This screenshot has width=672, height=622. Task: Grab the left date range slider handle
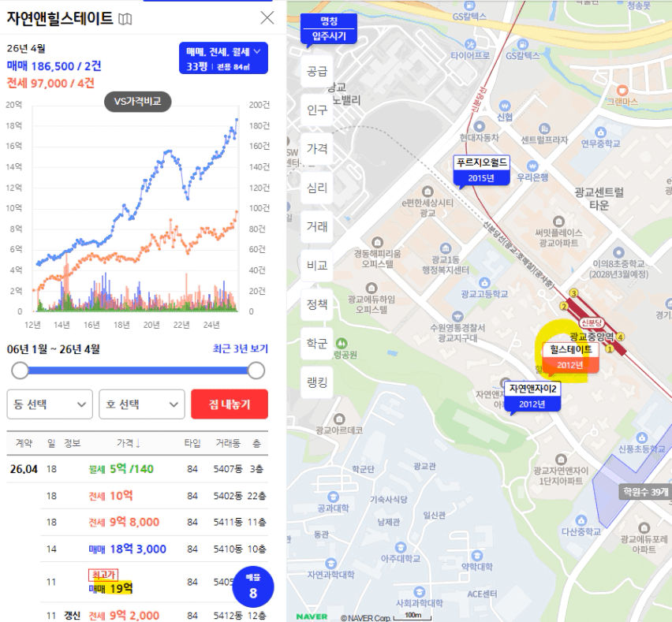pos(20,371)
